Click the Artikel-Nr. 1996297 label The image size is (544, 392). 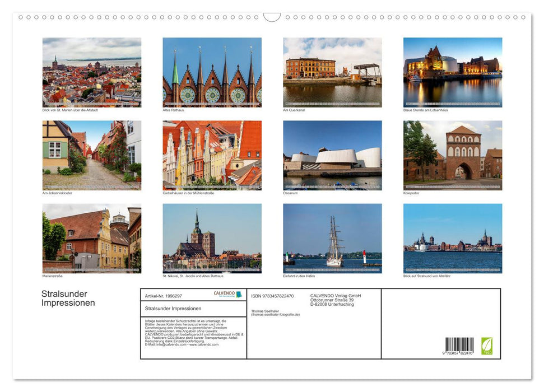(x=162, y=296)
